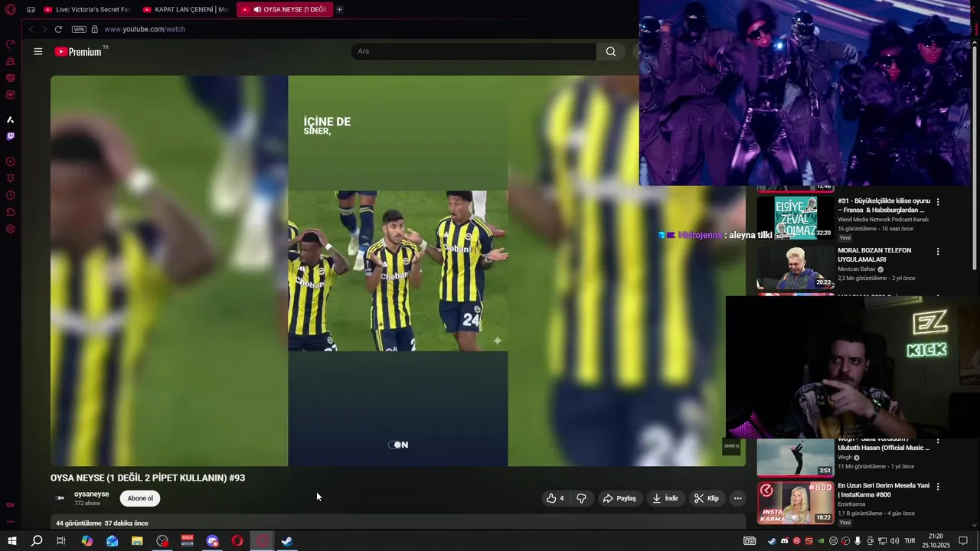Open a new browser tab
This screenshot has height=551, width=980.
click(x=339, y=9)
